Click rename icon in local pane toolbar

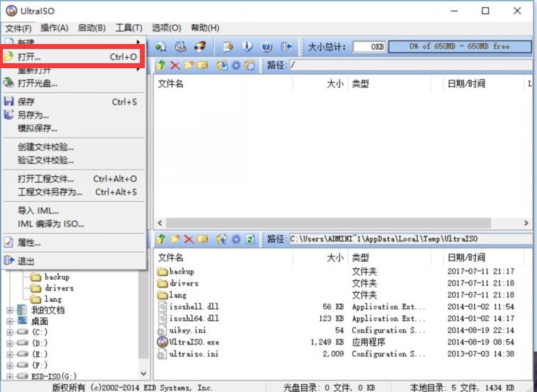coord(202,239)
